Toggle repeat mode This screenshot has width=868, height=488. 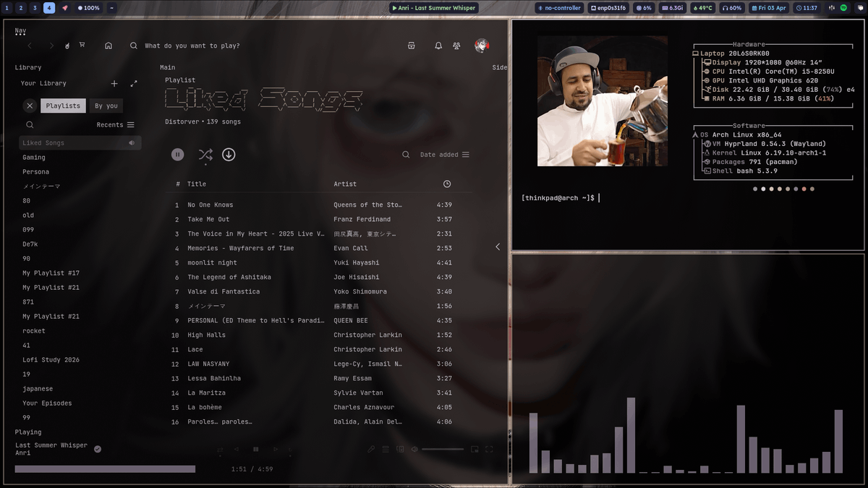[291, 449]
